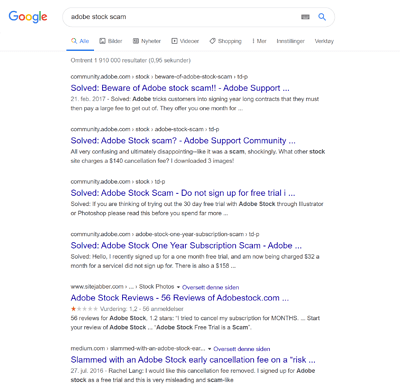
Task: Expand dropdown arrow beside sitejabber.com URL
Action: point(178,287)
